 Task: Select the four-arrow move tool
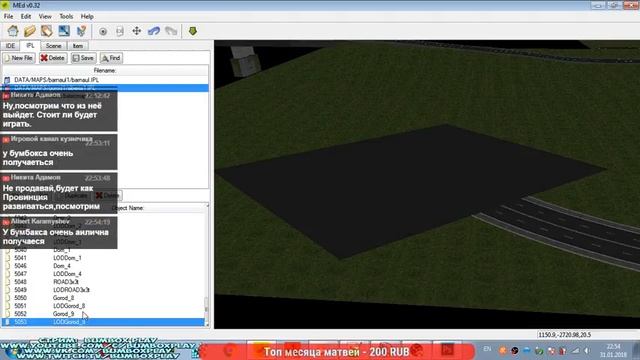(x=137, y=31)
